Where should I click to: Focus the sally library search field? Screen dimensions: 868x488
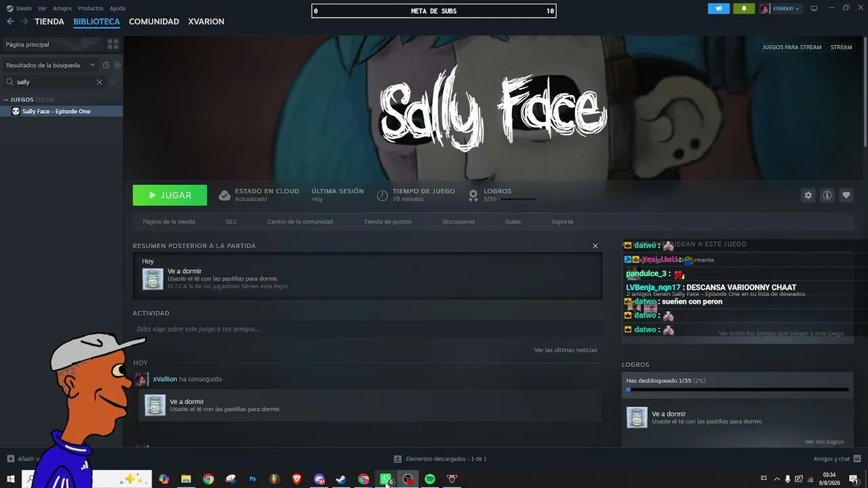click(54, 82)
